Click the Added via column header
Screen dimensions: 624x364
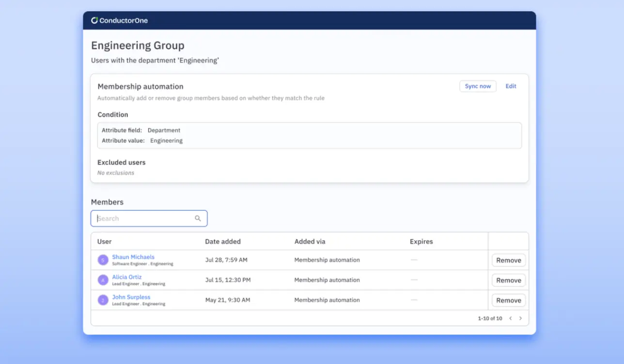click(310, 242)
